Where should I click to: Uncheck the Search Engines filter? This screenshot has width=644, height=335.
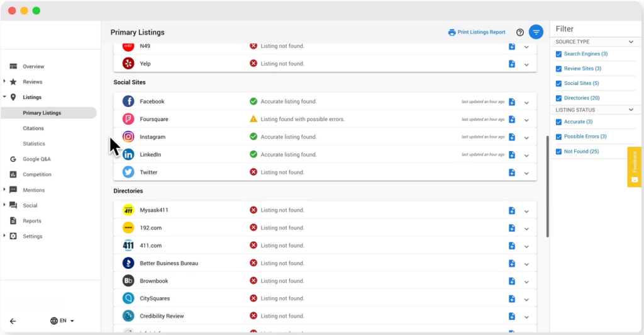click(559, 54)
